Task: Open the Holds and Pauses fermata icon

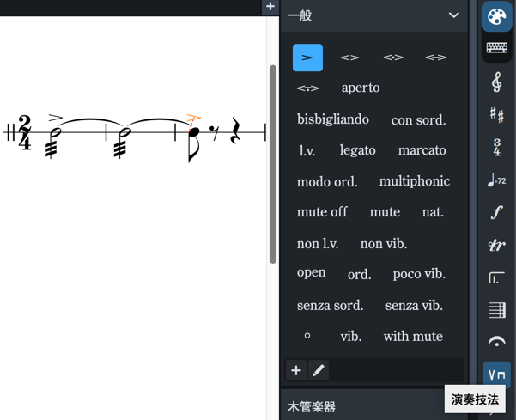Action: tap(496, 341)
